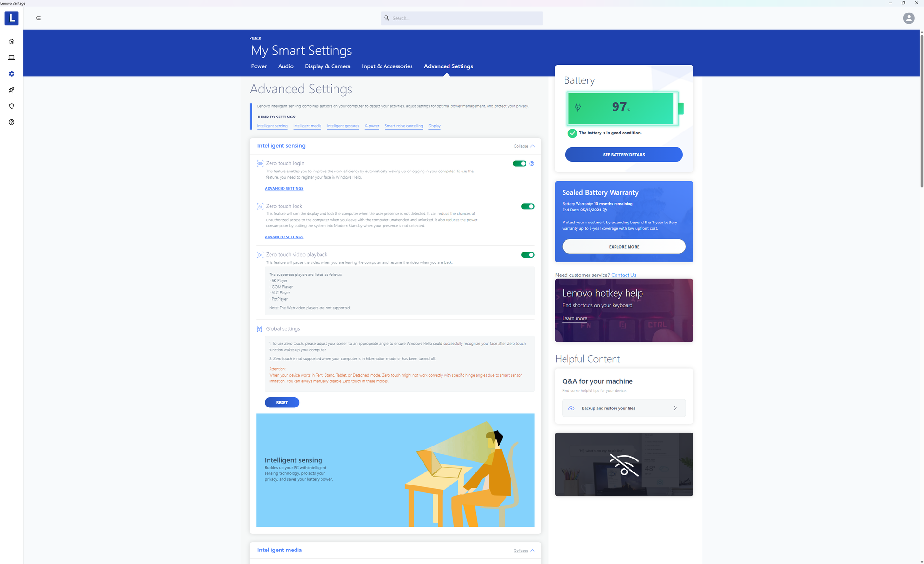Screen dimensions: 924x564
Task: Jump to the Intelligent sensing settings link
Action: 272,126
